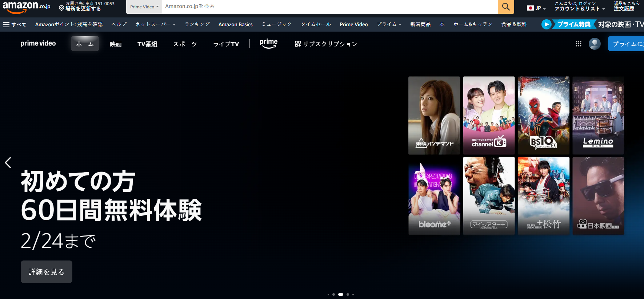Click the location pin to update address

[x=61, y=8]
